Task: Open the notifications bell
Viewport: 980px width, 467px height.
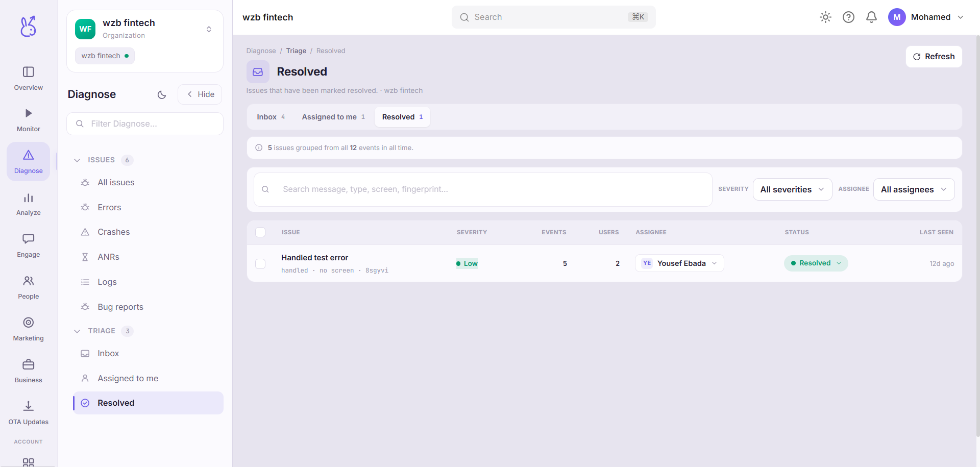Action: (x=871, y=17)
